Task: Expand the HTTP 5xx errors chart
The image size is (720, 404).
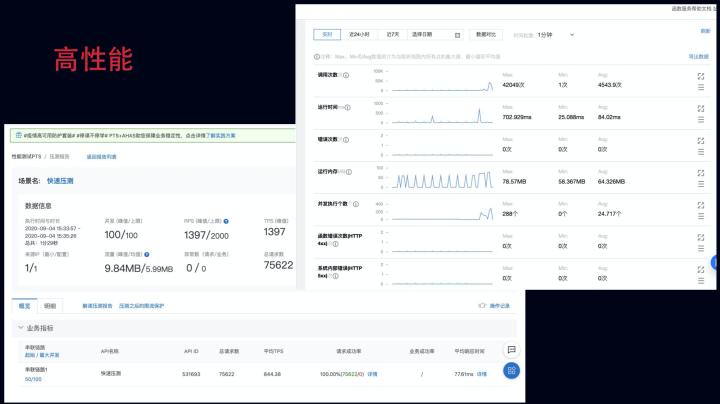Action: pos(701,269)
